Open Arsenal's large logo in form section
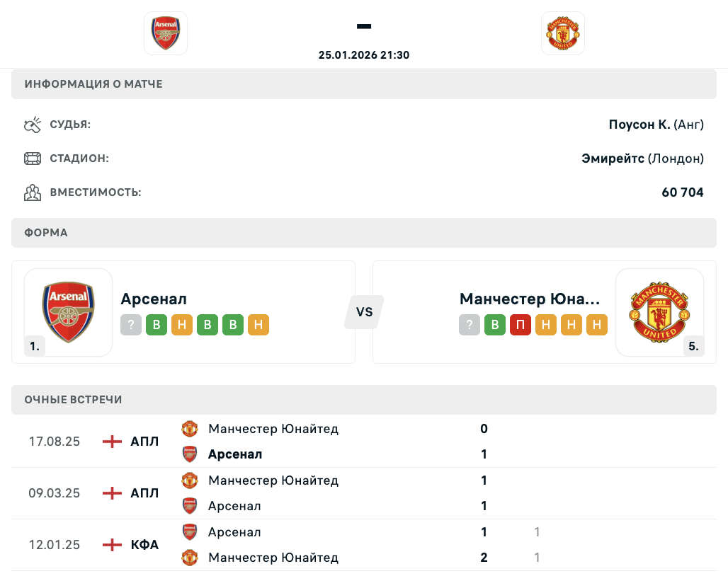 (69, 312)
